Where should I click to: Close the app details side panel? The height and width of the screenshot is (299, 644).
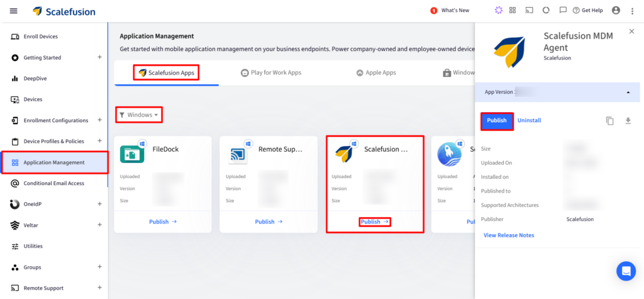(x=631, y=31)
